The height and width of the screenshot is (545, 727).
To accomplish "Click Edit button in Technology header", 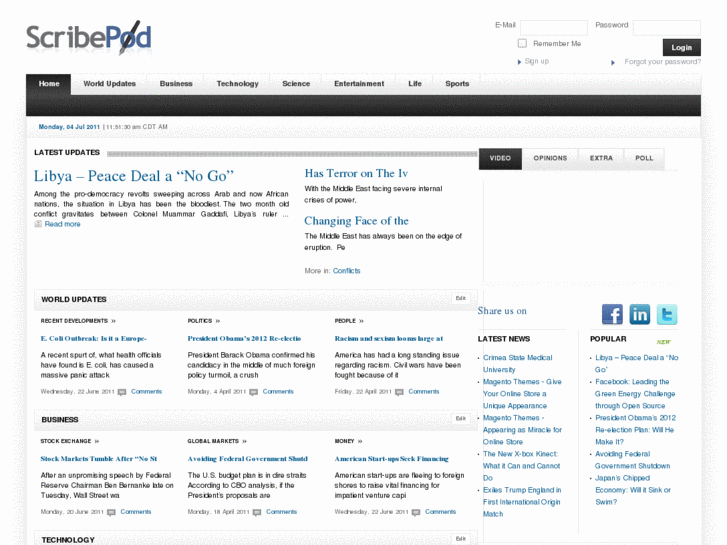I will click(x=460, y=539).
